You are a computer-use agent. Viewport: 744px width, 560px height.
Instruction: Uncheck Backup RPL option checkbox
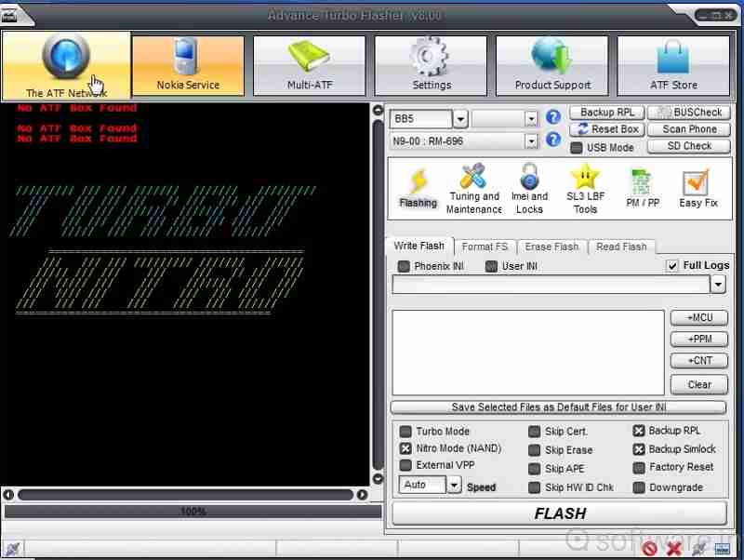[x=639, y=431]
